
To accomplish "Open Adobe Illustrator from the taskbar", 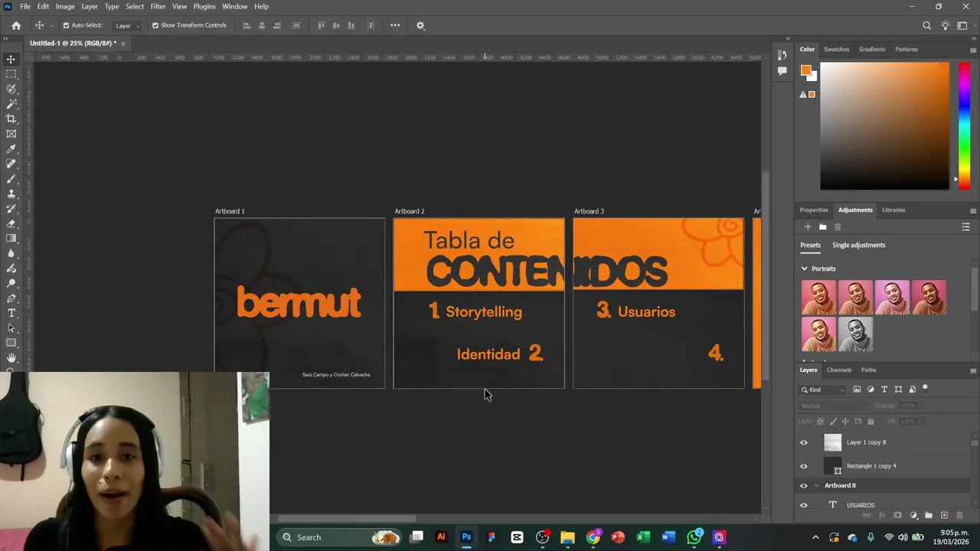I will tap(441, 537).
